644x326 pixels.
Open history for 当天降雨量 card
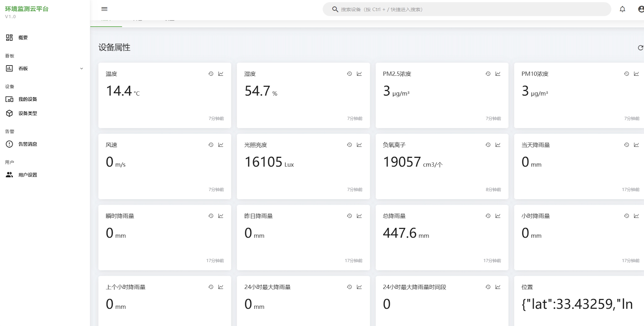click(626, 145)
